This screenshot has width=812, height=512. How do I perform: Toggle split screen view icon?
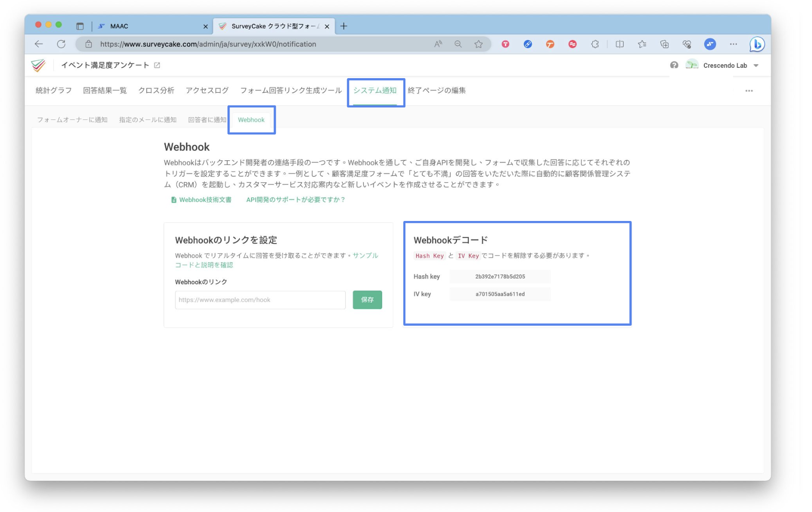[x=619, y=44]
